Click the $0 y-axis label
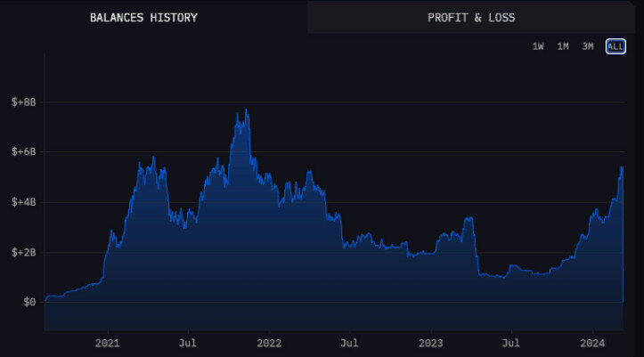The image size is (644, 357). tap(29, 303)
